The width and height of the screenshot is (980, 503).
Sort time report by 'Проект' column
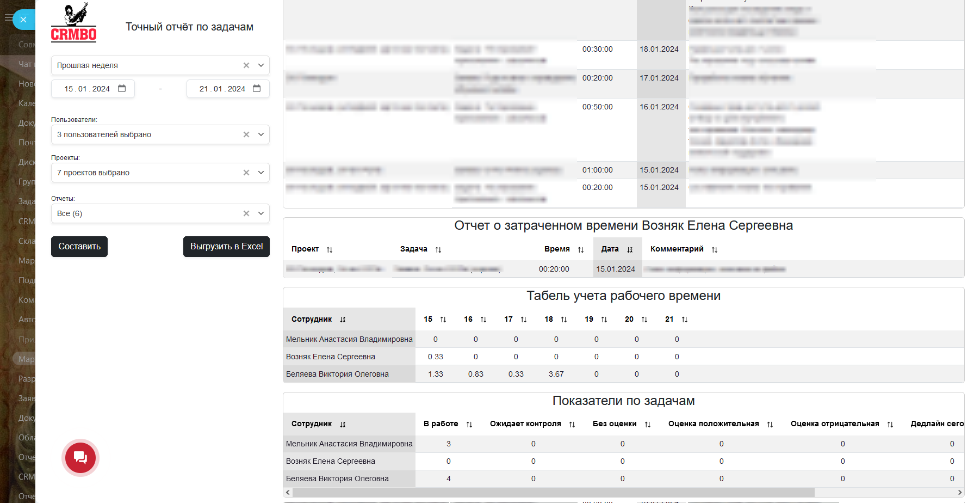[330, 250]
